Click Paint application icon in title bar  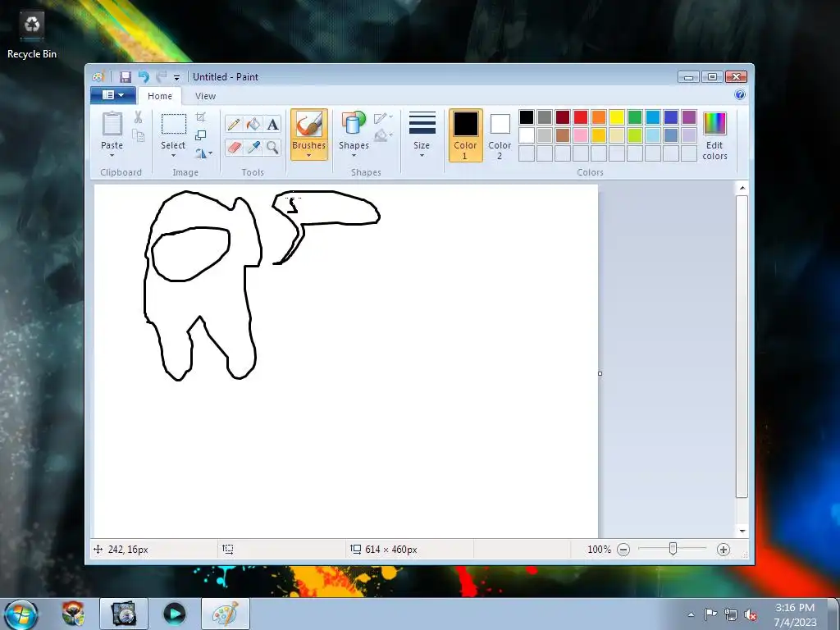point(98,77)
